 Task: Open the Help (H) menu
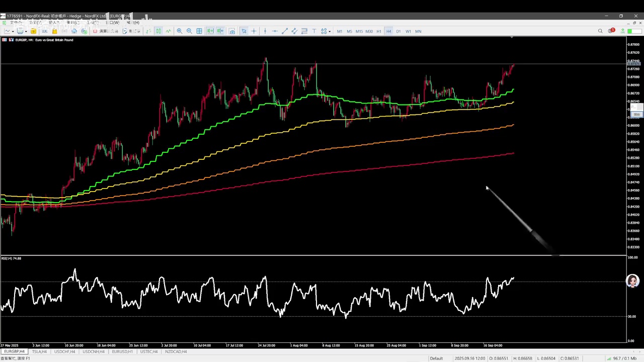133,23
